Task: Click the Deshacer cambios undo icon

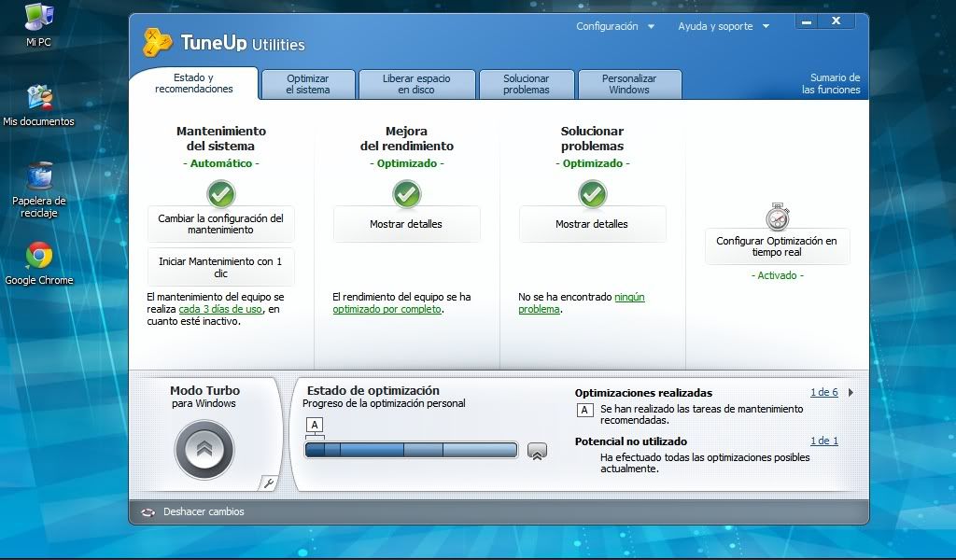Action: [148, 511]
